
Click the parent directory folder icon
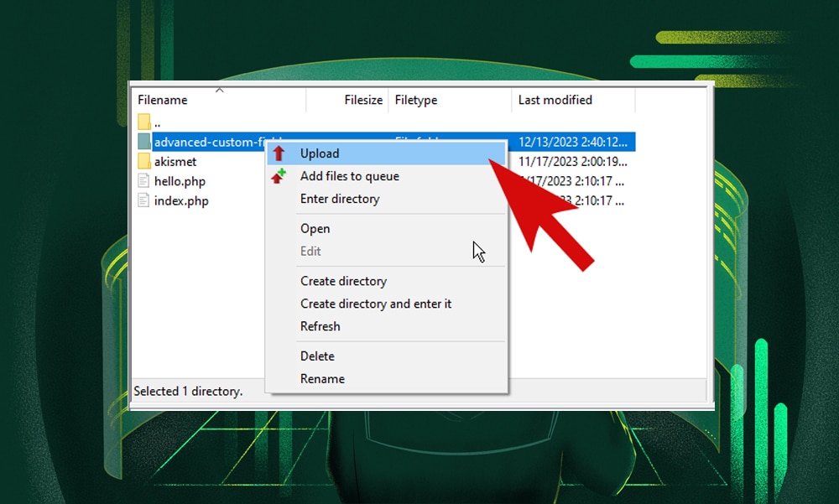(144, 122)
